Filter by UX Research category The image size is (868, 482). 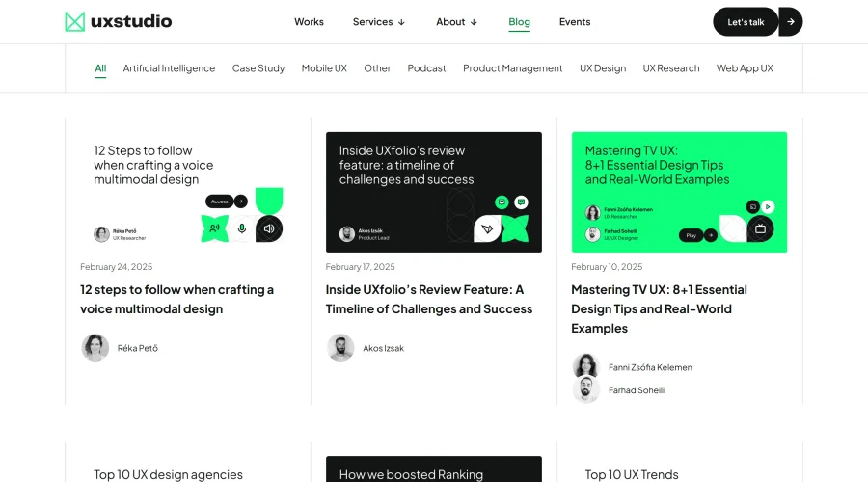[x=671, y=68]
